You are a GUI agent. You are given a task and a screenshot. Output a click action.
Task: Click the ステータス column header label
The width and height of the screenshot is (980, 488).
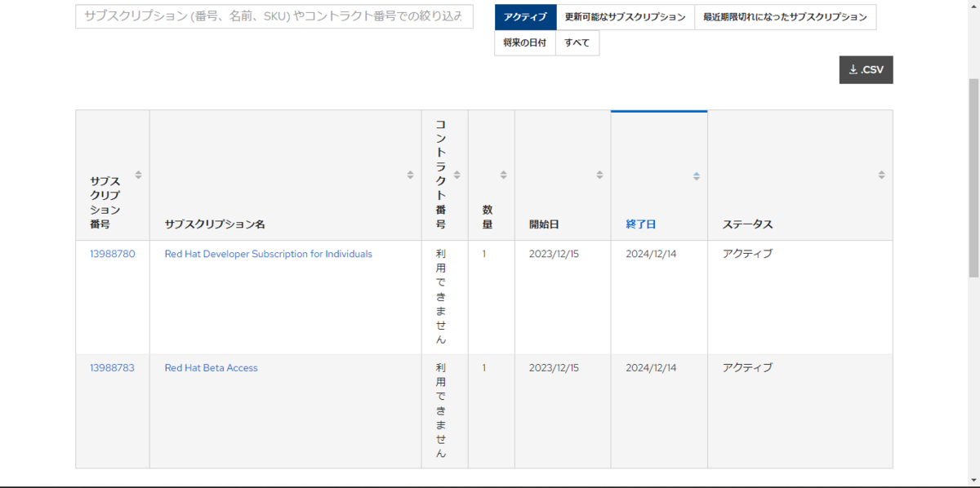747,224
